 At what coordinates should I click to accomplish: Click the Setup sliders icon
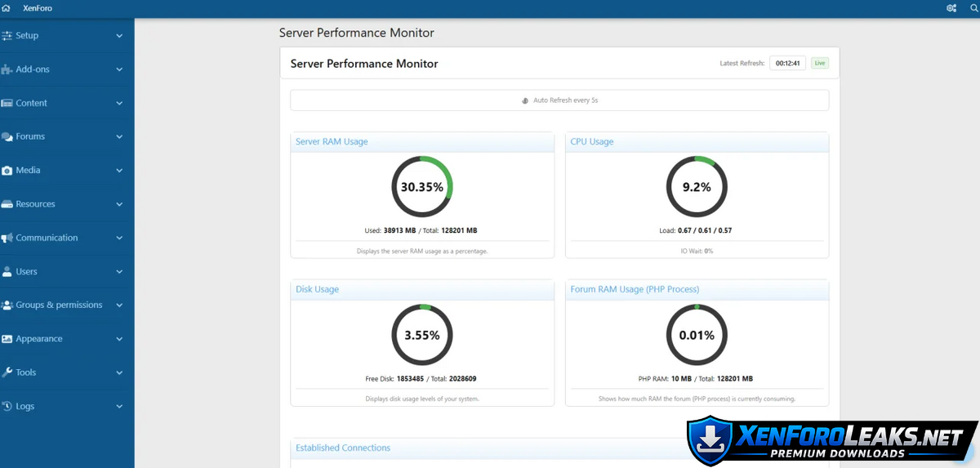[x=7, y=36]
